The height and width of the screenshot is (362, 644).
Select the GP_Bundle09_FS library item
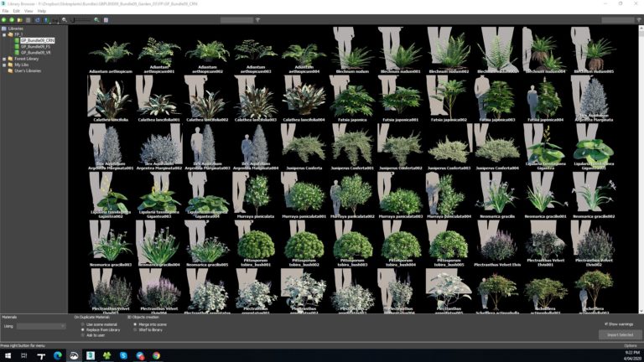(x=35, y=47)
